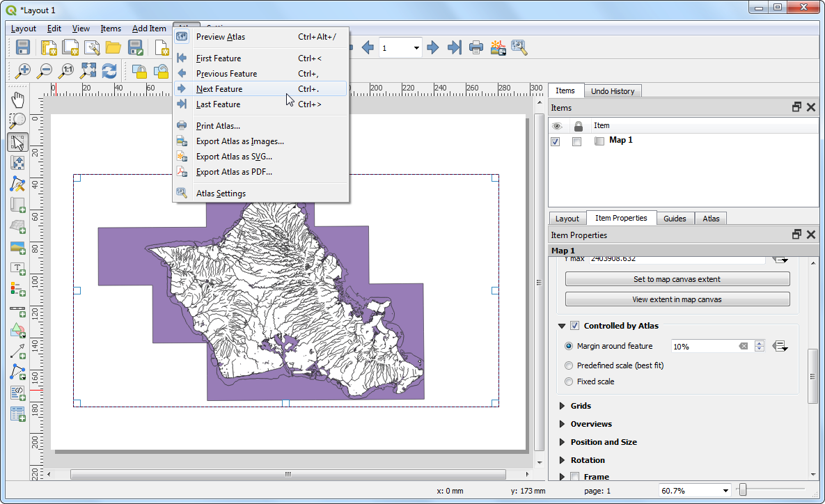Open the zoom level 60.7% dropdown
This screenshot has width=825, height=504.
[726, 491]
